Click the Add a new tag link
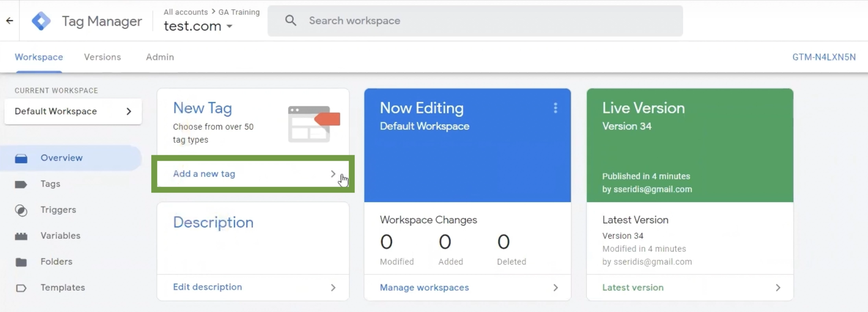This screenshot has height=312, width=868. point(204,174)
